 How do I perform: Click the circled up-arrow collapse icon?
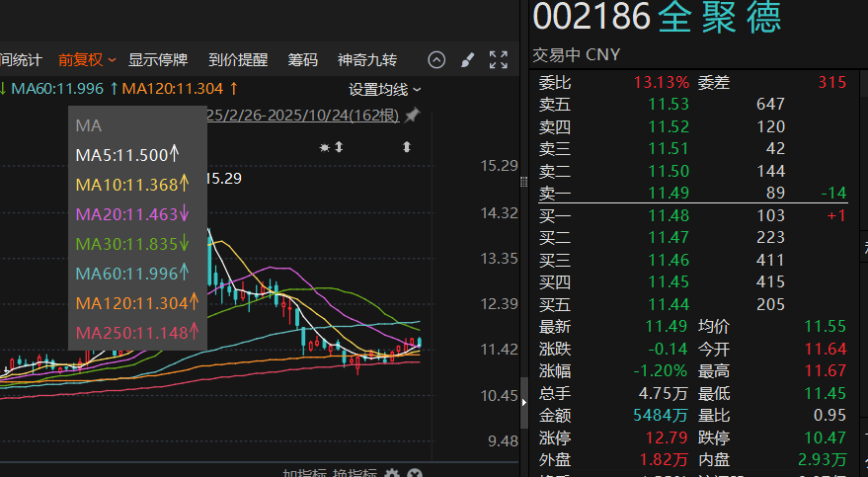tap(436, 60)
